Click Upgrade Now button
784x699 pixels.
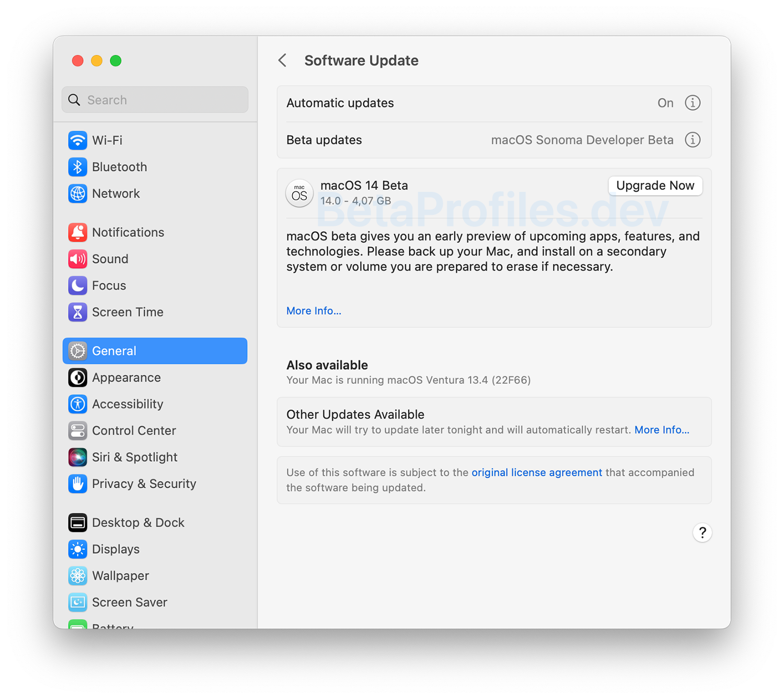[655, 186]
